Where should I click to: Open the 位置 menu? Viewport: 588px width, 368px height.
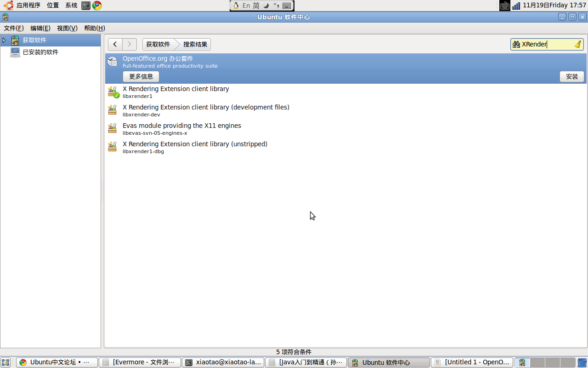(53, 6)
